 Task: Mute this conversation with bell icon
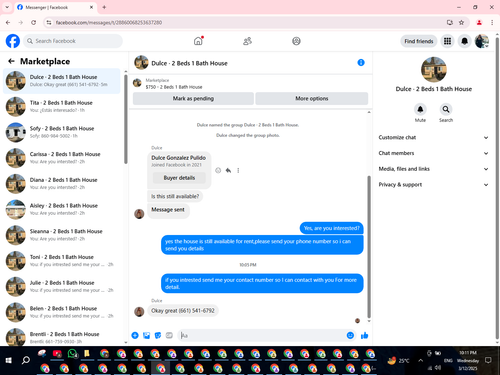point(420,109)
